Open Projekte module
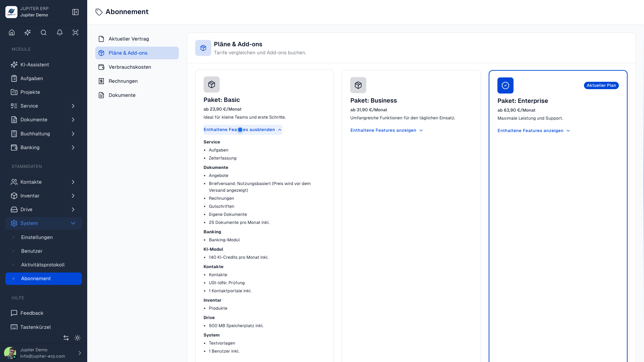Screen dimensions: 644x362 (x=44, y=92)
